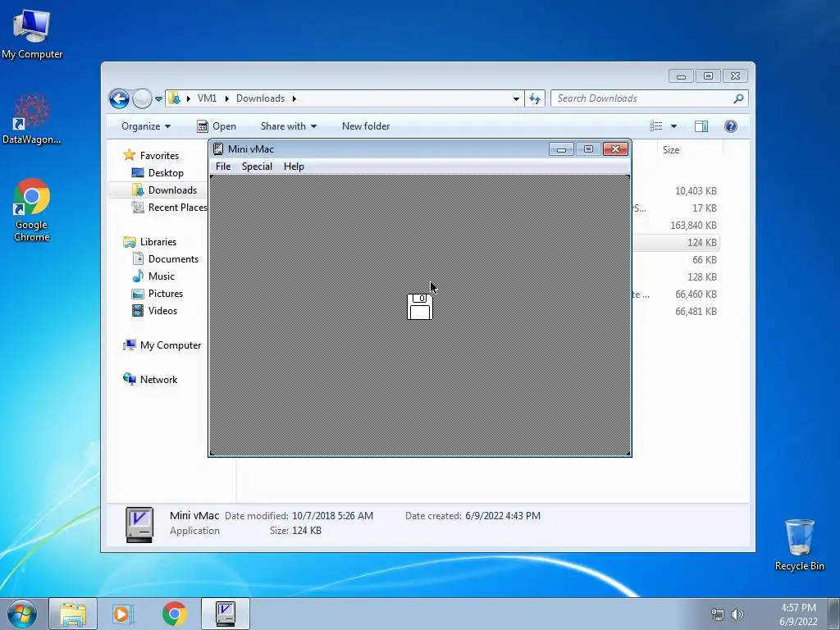Click the Mini vMac title bar icon
The height and width of the screenshot is (630, 840).
pos(218,149)
